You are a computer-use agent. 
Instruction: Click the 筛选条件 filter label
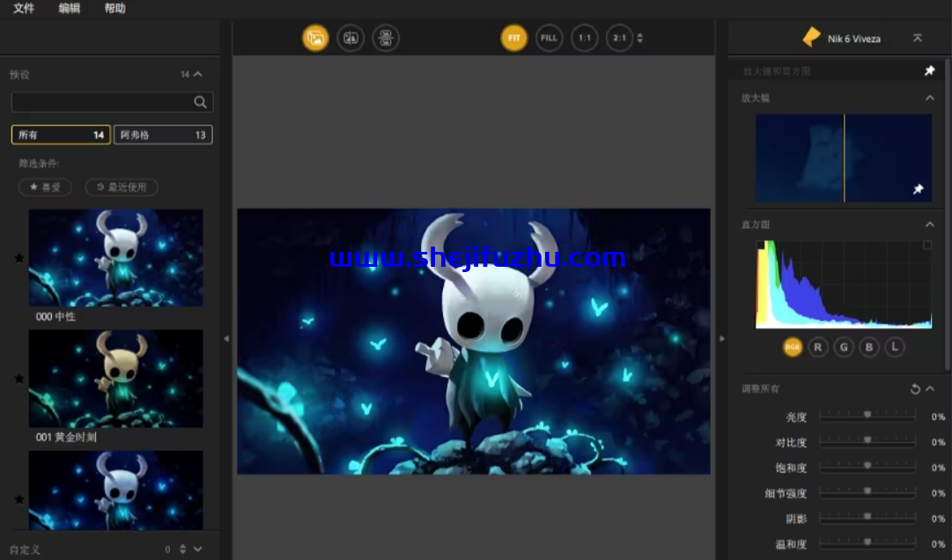(39, 164)
